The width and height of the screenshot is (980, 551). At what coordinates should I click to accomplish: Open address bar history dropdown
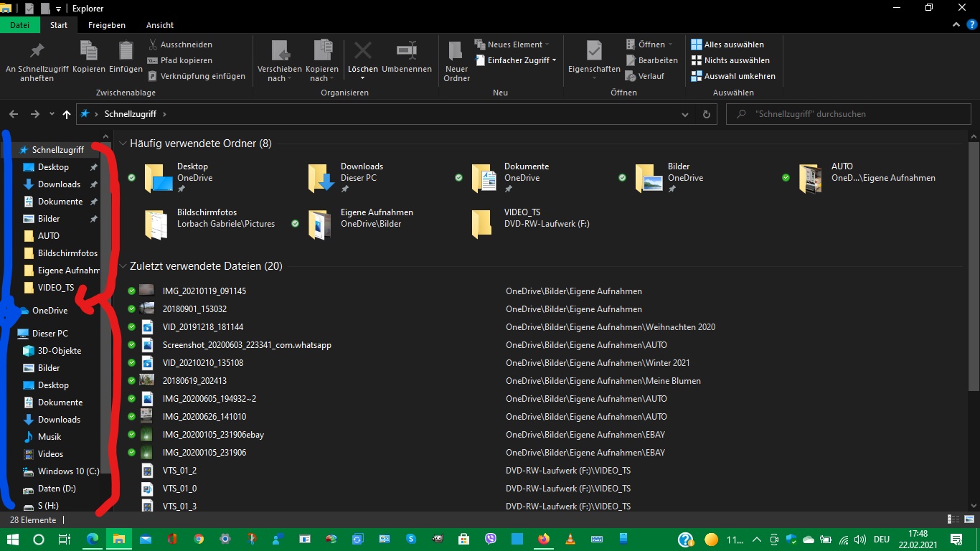coord(687,114)
